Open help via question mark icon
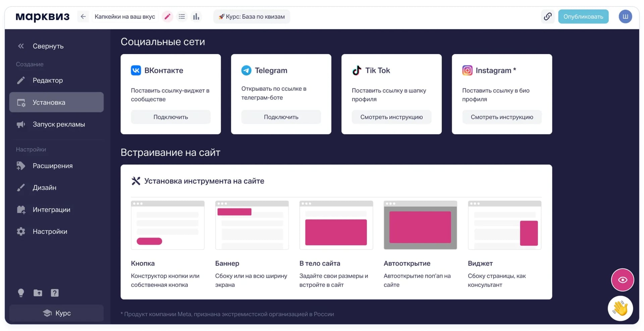644x331 pixels. [x=55, y=293]
